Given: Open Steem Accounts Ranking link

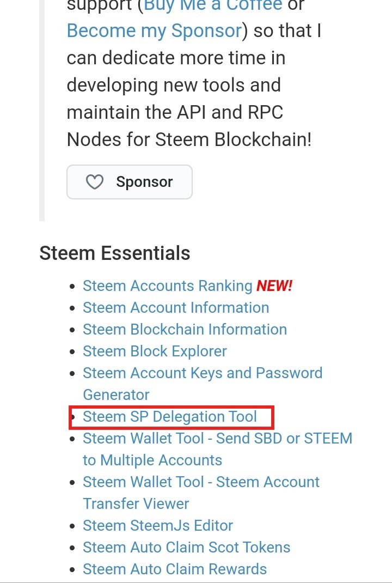Looking at the screenshot, I should [x=168, y=286].
